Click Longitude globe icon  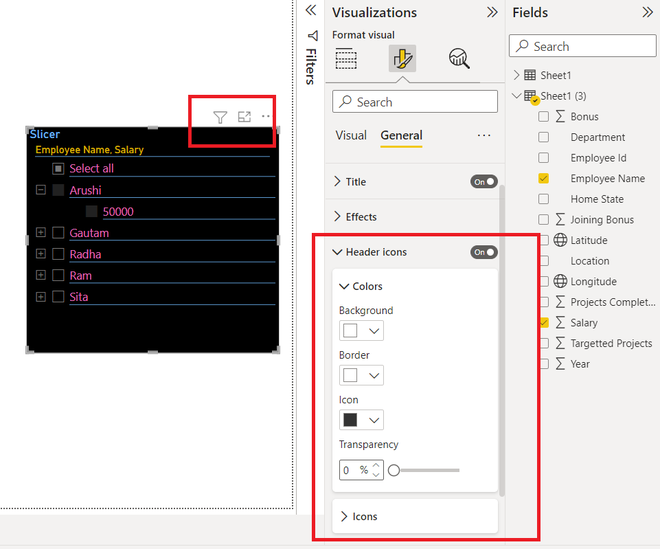coord(560,281)
